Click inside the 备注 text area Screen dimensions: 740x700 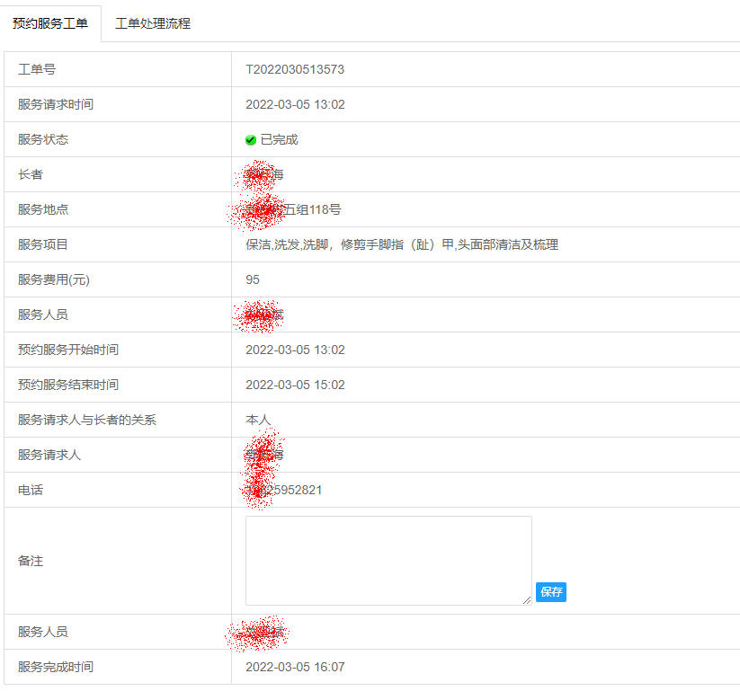388,560
